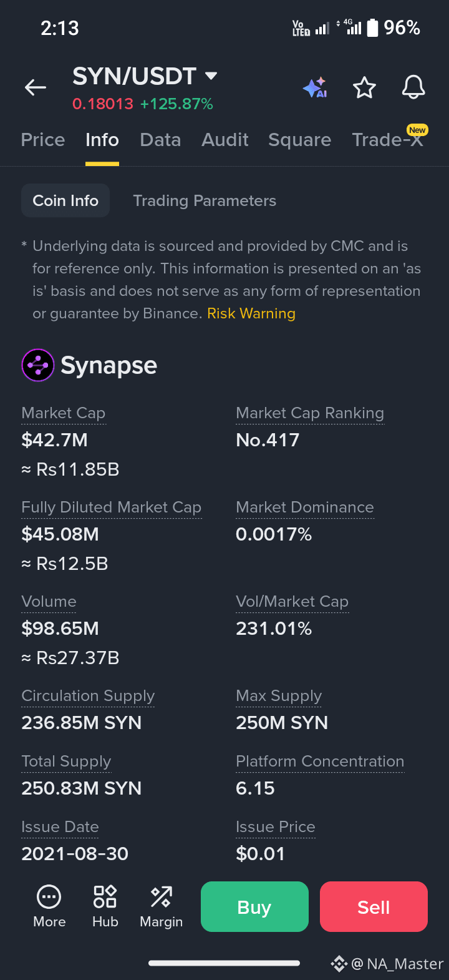The image size is (449, 980).
Task: Switch to the Price tab
Action: click(x=43, y=140)
